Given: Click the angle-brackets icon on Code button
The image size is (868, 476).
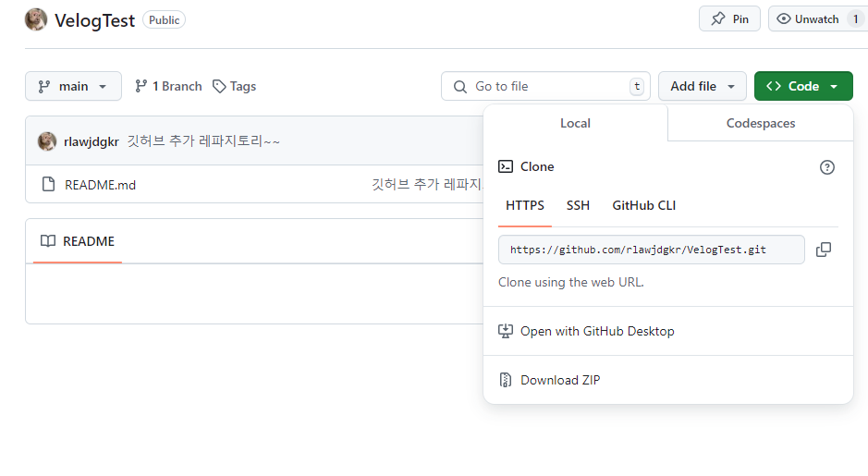Looking at the screenshot, I should click(774, 86).
